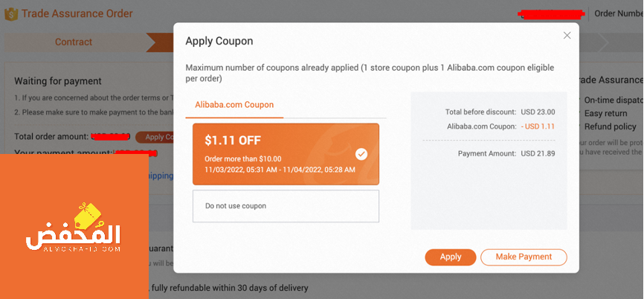This screenshot has width=644, height=299.
Task: Toggle the checkmark on $1.11 OFF coupon
Action: click(x=361, y=154)
